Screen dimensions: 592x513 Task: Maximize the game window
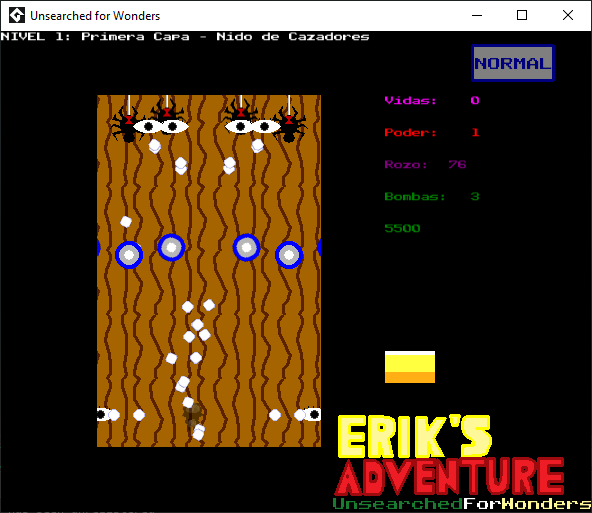[x=522, y=15]
